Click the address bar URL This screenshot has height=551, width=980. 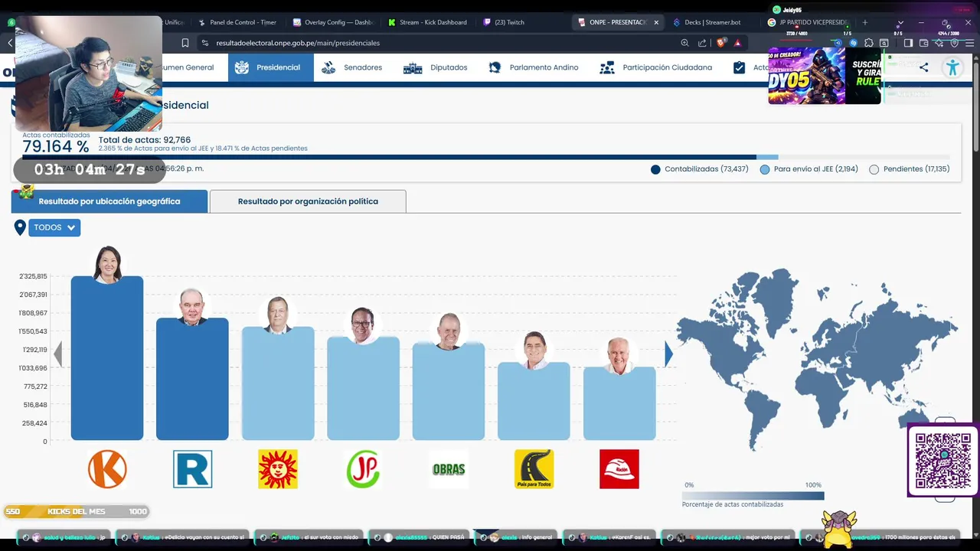298,43
